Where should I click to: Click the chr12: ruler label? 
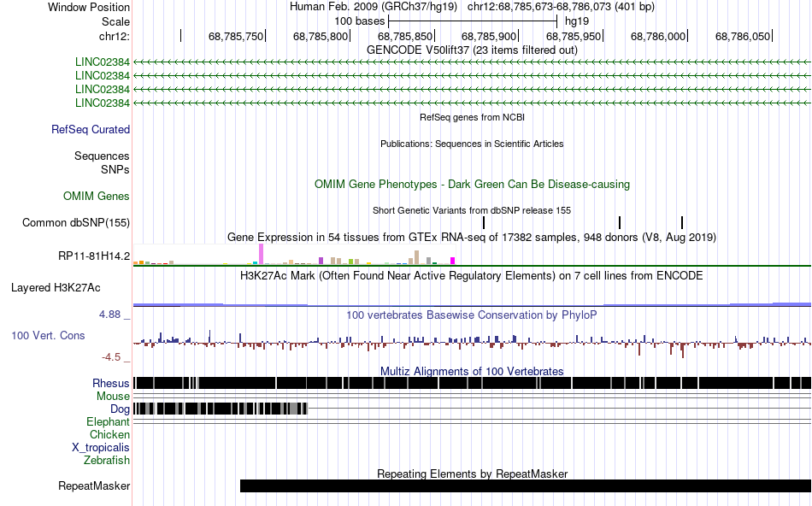pos(114,36)
